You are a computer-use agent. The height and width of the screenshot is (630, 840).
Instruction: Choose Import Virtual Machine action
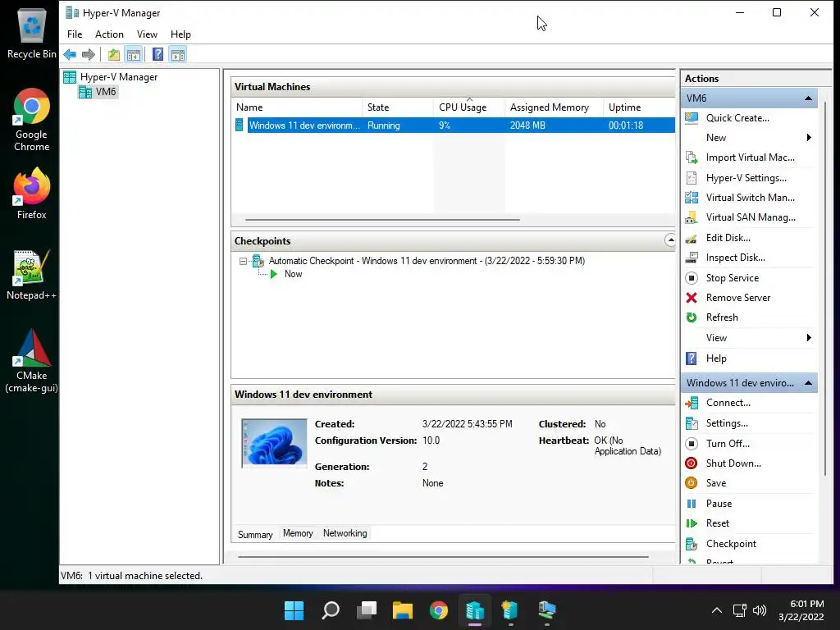point(750,157)
